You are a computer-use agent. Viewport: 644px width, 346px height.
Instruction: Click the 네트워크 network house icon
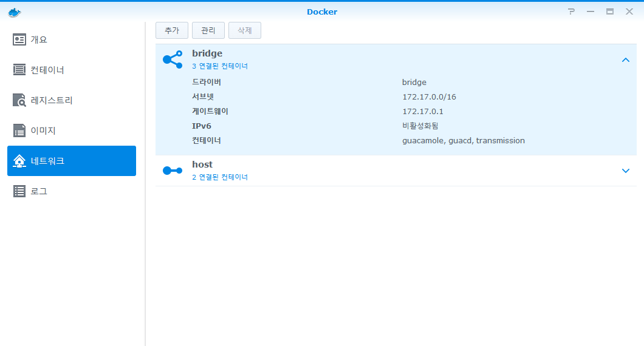coord(19,161)
